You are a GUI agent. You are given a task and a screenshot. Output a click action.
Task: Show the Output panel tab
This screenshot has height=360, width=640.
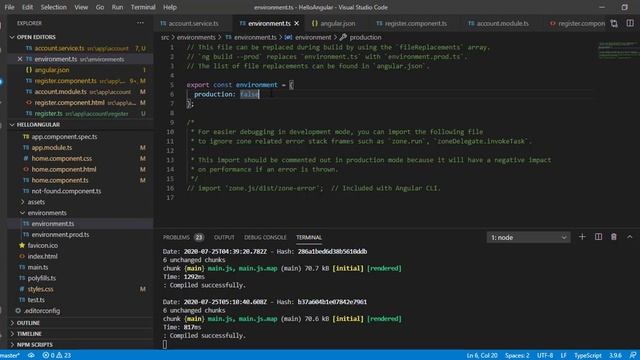pos(224,237)
